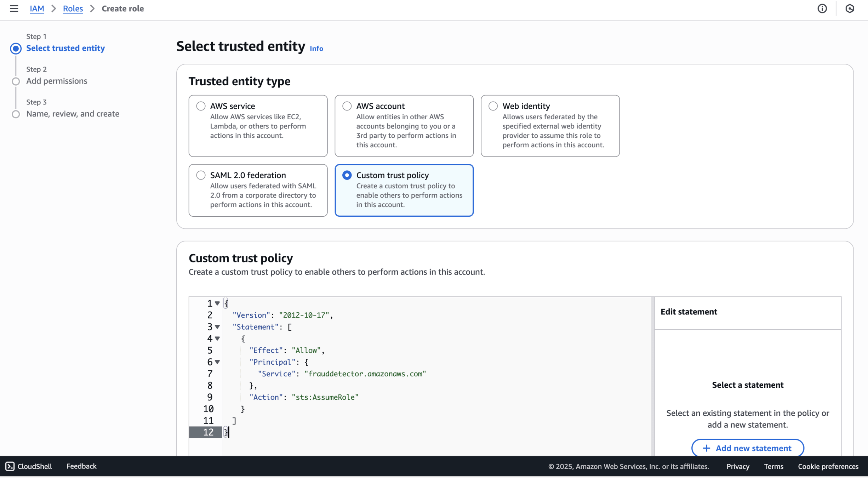Image resolution: width=868 pixels, height=478 pixels.
Task: Open the hamburger navigation menu
Action: [14, 8]
